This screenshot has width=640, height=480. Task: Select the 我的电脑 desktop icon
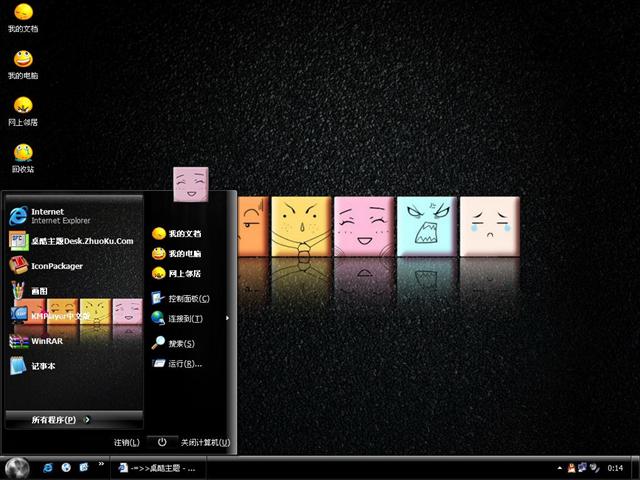[22, 61]
